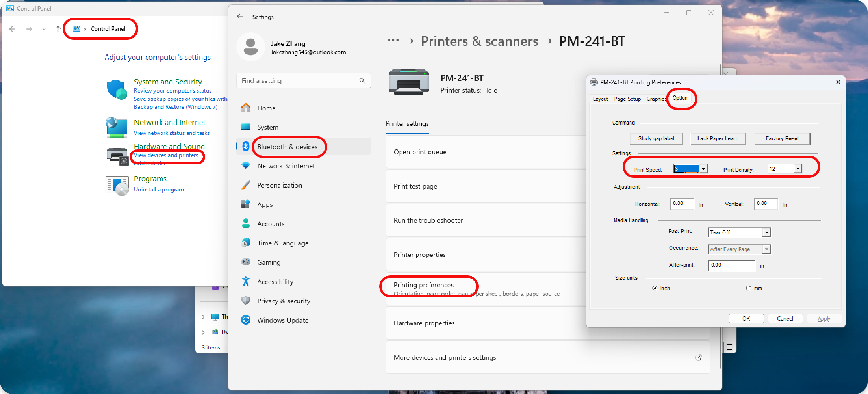Click the breadcrumb ellipsis in Settings header
Viewport: 868px width, 394px height.
(393, 41)
